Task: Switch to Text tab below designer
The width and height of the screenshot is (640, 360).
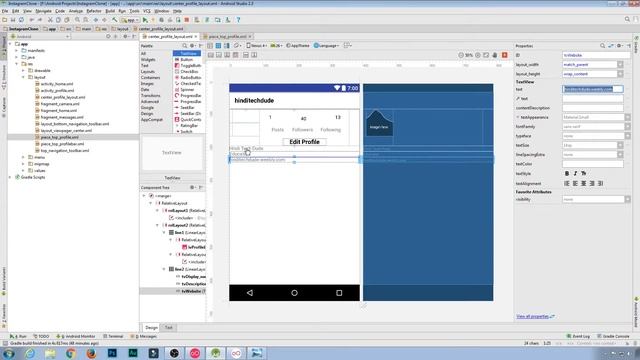Action: pos(169,327)
